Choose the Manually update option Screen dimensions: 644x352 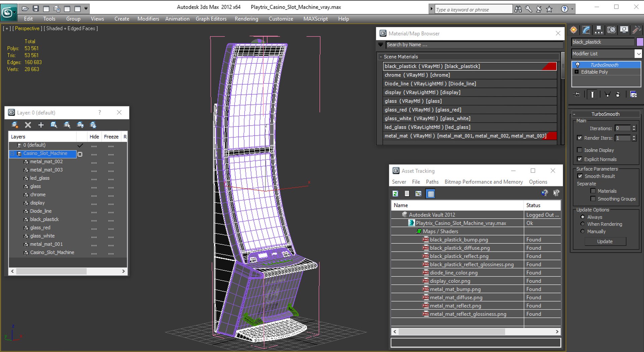(583, 231)
